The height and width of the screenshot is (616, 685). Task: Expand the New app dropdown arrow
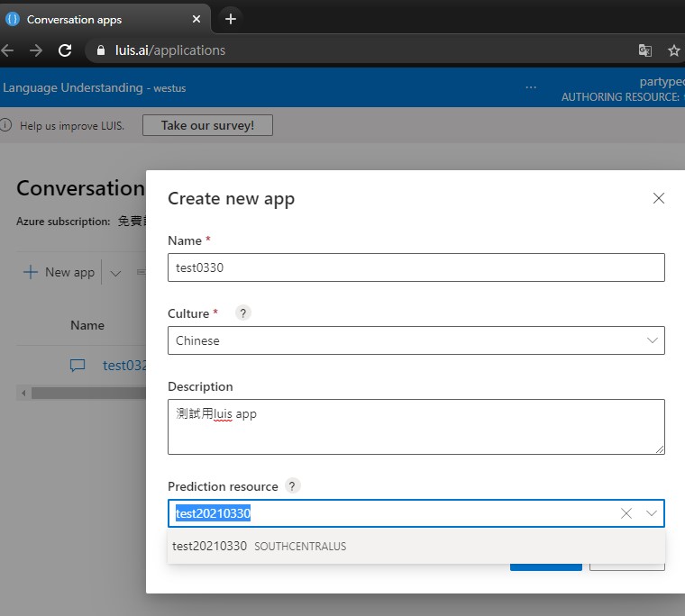115,273
